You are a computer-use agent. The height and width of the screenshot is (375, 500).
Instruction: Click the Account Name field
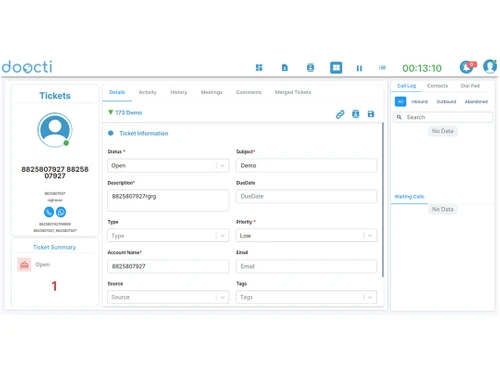(168, 266)
